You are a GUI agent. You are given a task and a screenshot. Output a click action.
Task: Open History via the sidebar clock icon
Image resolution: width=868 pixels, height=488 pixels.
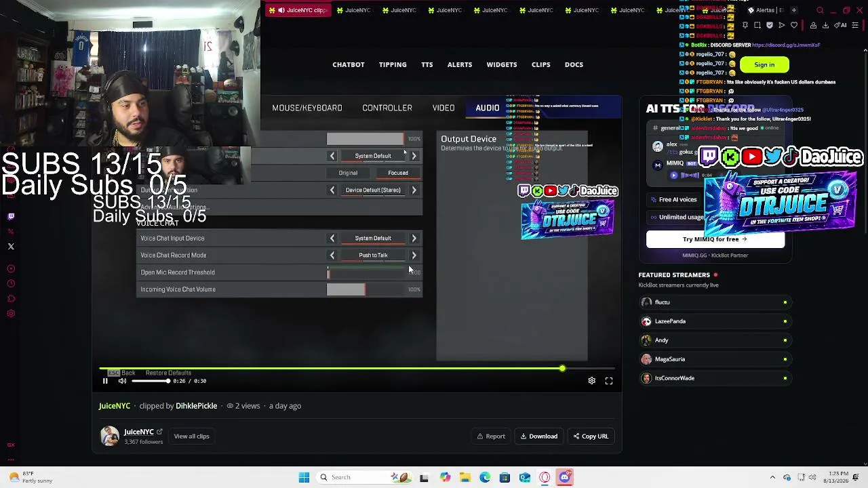(11, 284)
